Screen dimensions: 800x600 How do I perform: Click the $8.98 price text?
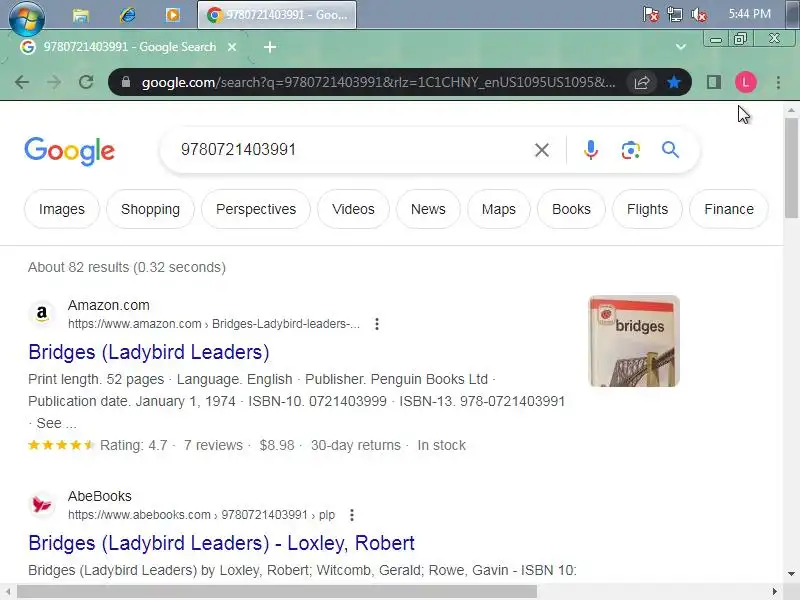pyautogui.click(x=277, y=445)
